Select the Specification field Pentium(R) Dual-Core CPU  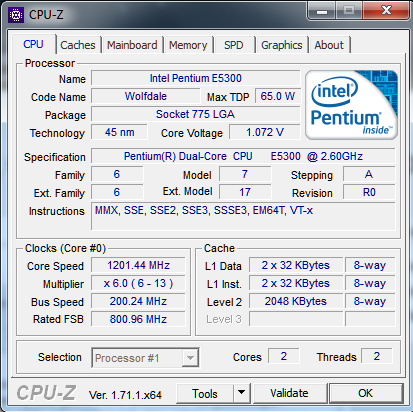tap(243, 156)
